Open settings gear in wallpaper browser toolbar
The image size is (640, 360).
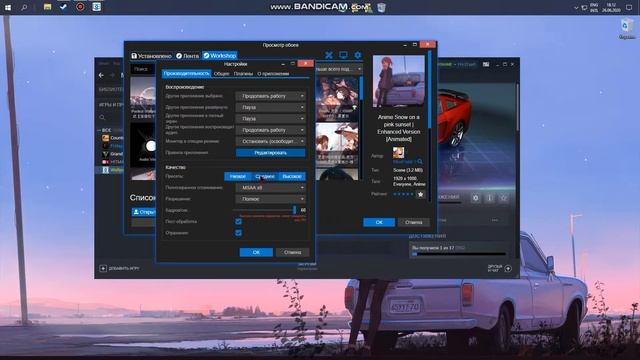click(358, 55)
